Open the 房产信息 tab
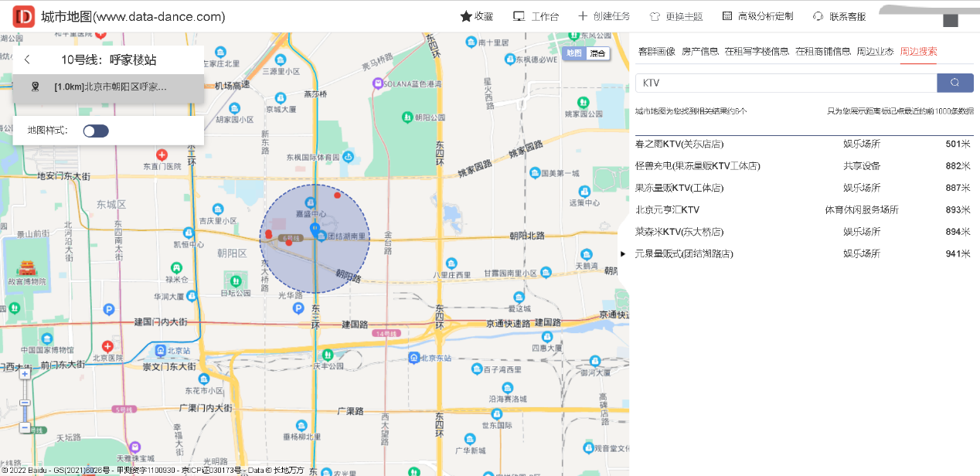This screenshot has width=980, height=476. [x=699, y=52]
